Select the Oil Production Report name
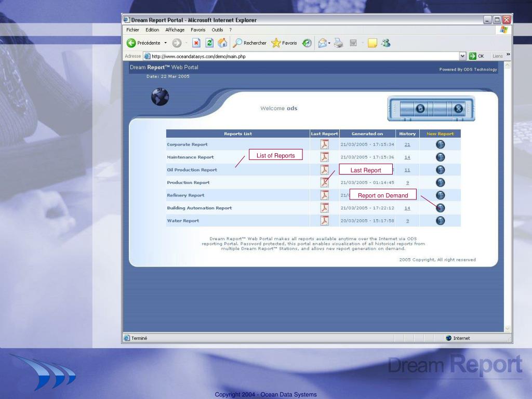Screen dimensions: 532x399 192,170
